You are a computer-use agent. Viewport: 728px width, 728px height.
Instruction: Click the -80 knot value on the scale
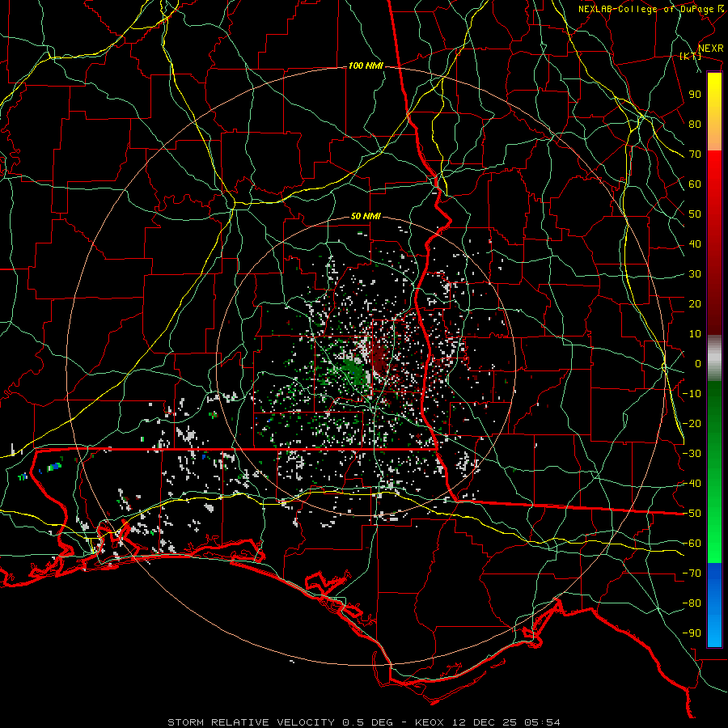(692, 603)
